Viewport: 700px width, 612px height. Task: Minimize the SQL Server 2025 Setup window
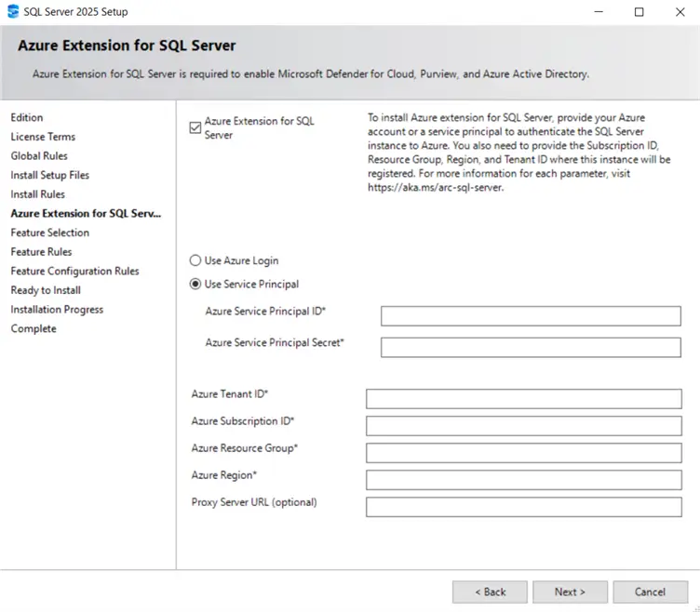[599, 11]
